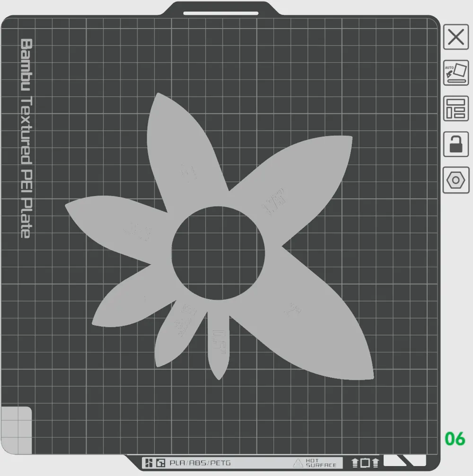
Task: Click the flower's circular center hole
Action: [x=218, y=253]
